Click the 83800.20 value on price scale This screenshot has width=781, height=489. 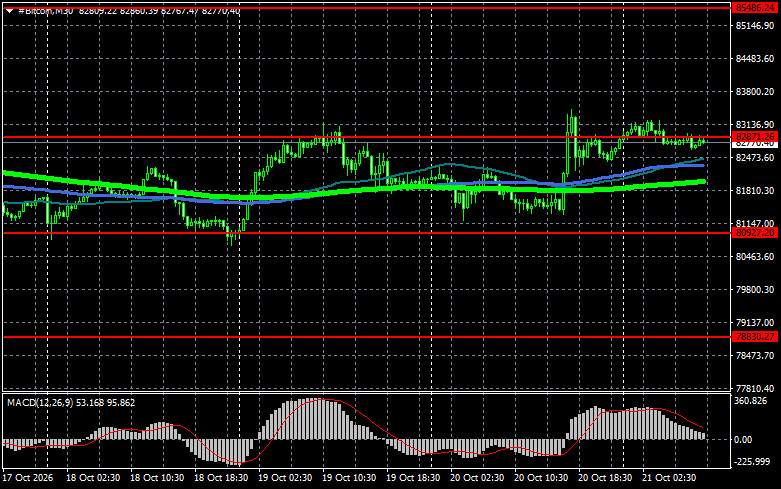[755, 92]
